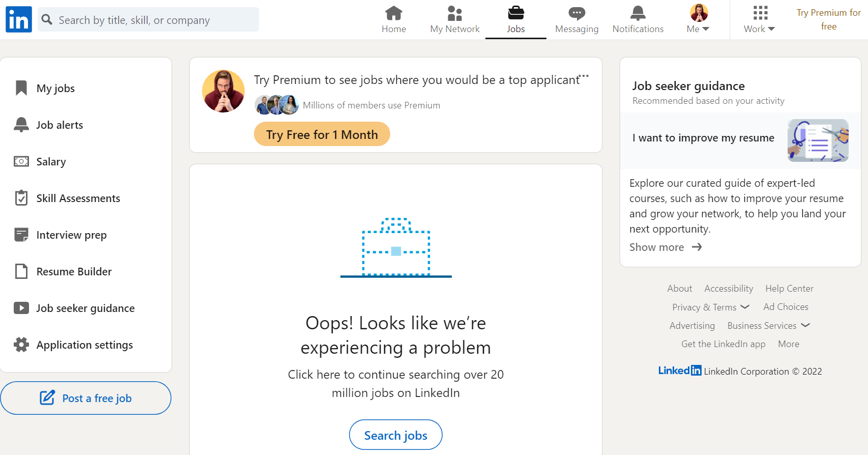Open Application settings gear icon
The height and width of the screenshot is (455, 868).
click(21, 345)
